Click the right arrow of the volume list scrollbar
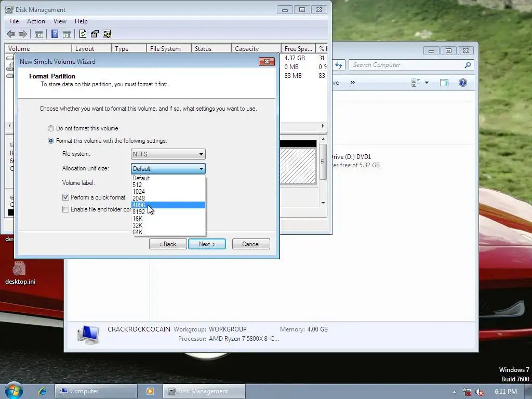Image resolution: width=532 pixels, height=399 pixels. click(323, 126)
